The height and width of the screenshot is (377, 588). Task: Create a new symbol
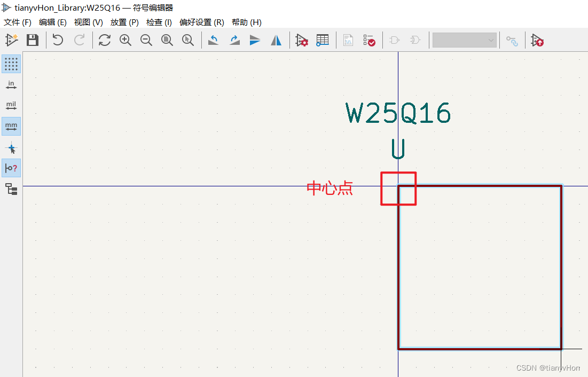pos(12,40)
